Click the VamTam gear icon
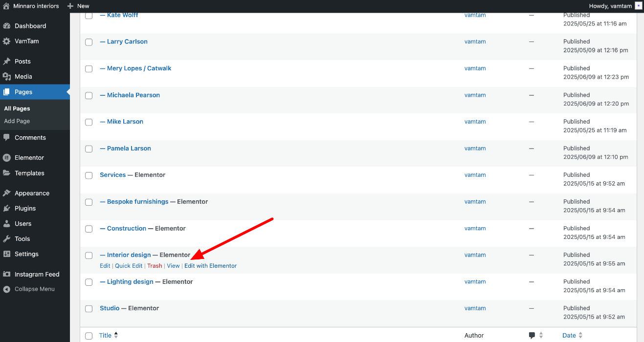This screenshot has height=342, width=644. pos(6,41)
